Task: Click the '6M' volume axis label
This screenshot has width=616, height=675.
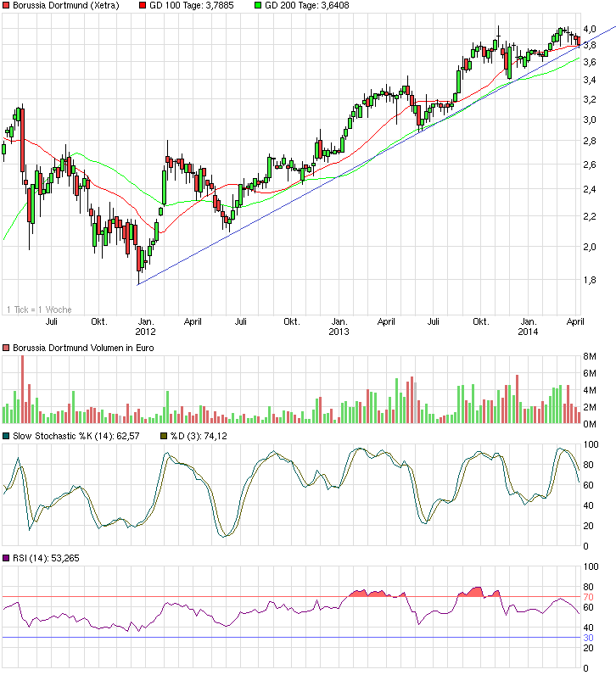Action: (590, 373)
